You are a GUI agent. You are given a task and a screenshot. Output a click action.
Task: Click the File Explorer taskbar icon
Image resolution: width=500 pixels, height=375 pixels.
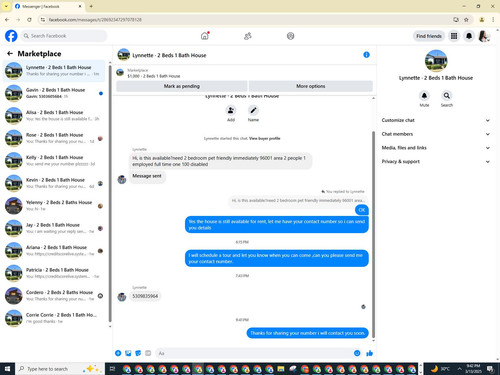pos(281,369)
